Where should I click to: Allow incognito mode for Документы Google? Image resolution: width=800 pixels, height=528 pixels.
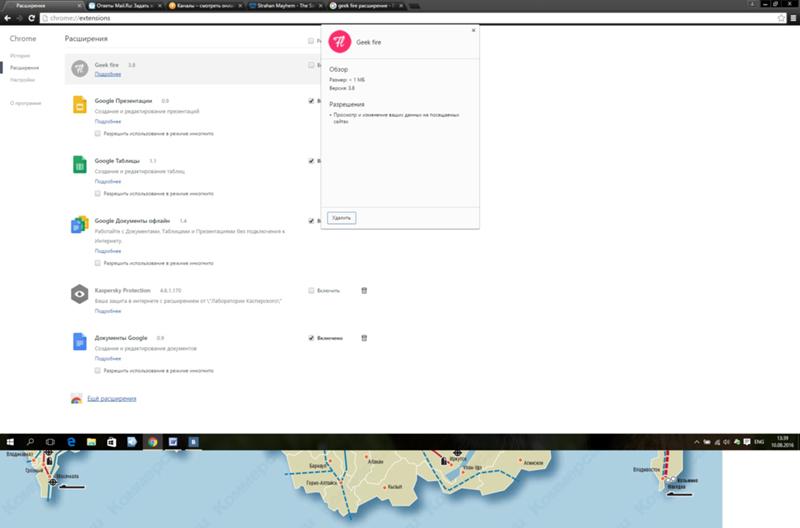tap(97, 370)
